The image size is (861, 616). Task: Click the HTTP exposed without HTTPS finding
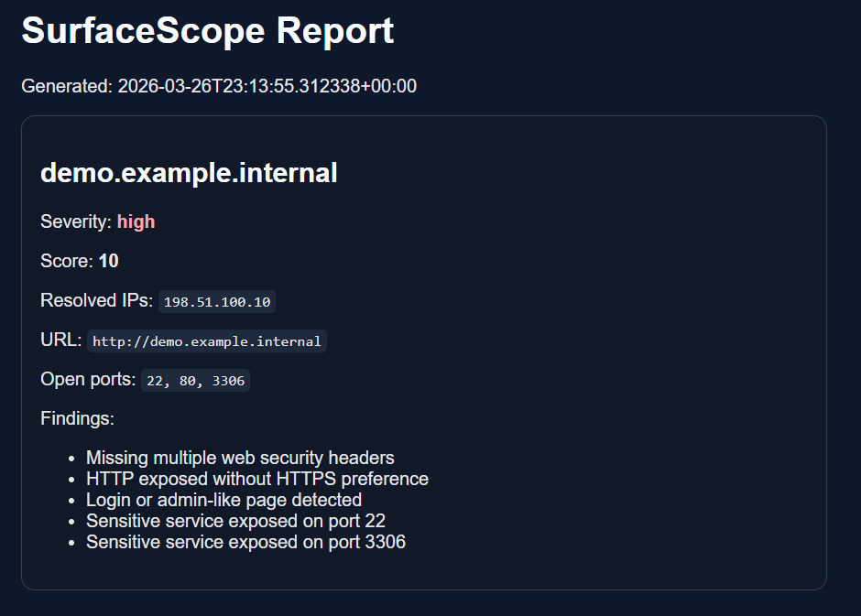(x=256, y=479)
